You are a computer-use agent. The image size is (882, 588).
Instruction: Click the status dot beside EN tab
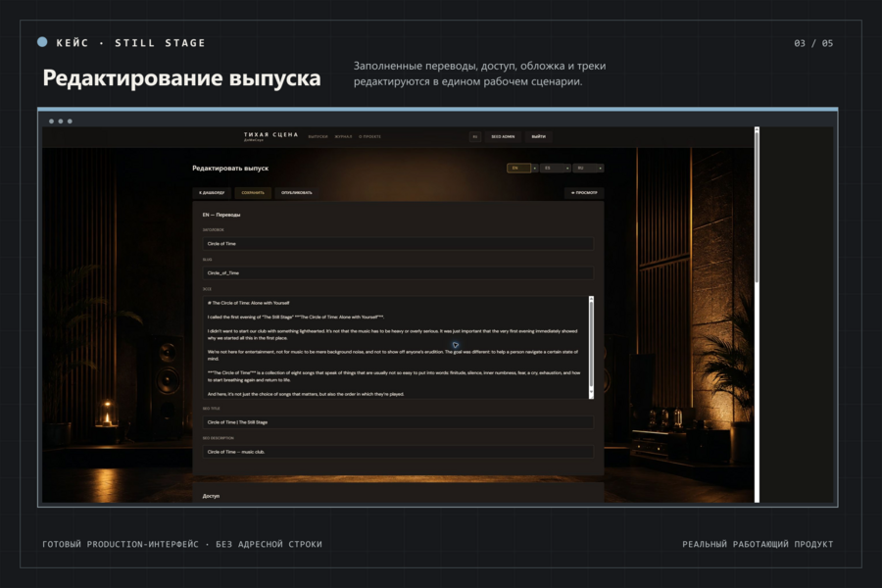pyautogui.click(x=534, y=169)
